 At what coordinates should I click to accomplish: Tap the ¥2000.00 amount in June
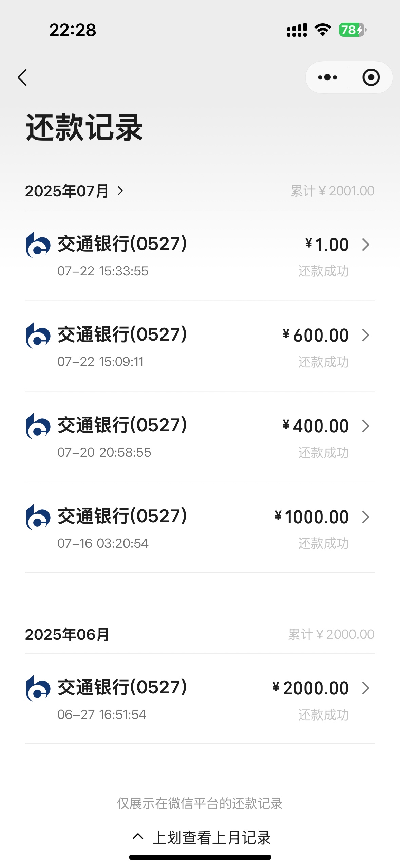click(311, 688)
